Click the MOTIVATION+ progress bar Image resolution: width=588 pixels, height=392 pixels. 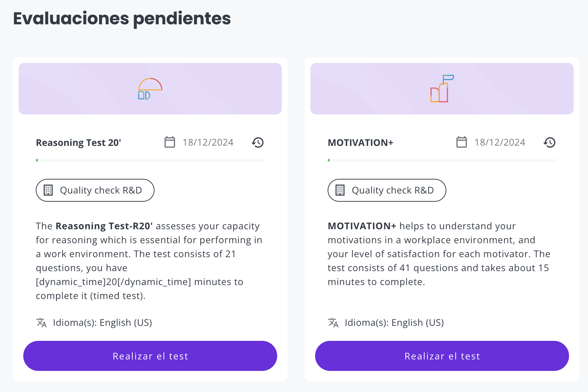coord(442,160)
